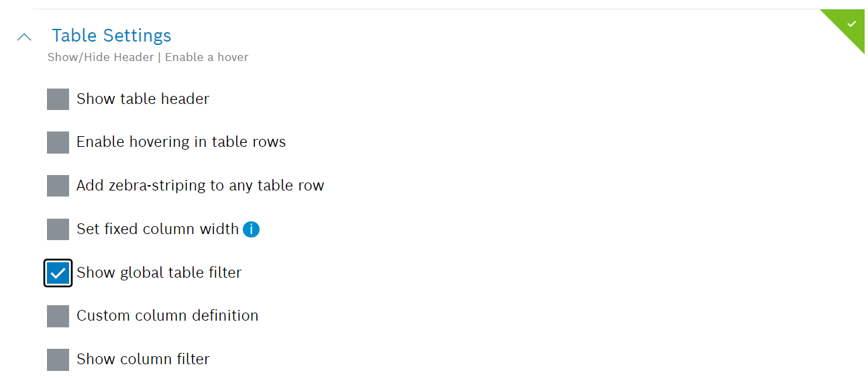Enable hovering in table rows checkbox
868x381 pixels.
tap(58, 142)
